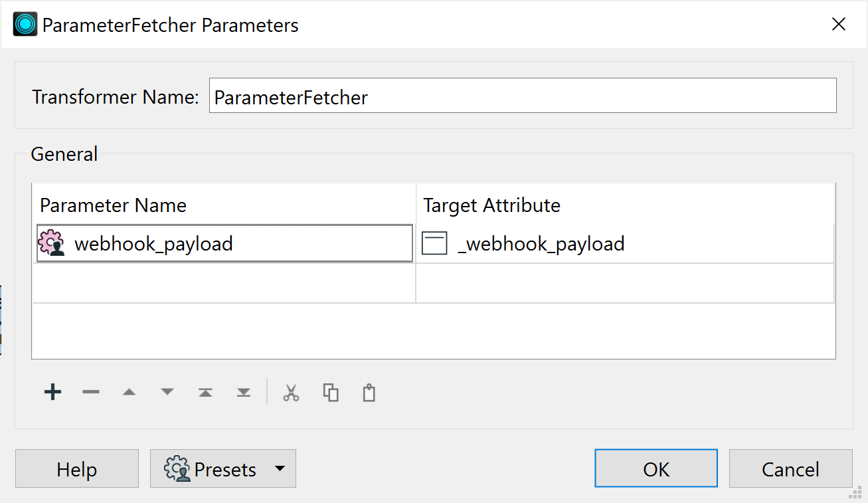
Task: Move the selected row to the top
Action: pos(205,392)
